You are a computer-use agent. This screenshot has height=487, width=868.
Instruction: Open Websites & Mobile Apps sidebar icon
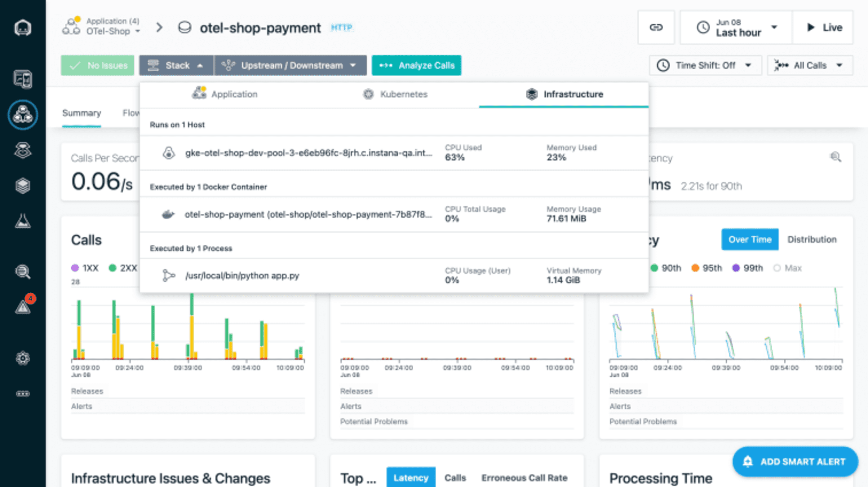coord(23,79)
